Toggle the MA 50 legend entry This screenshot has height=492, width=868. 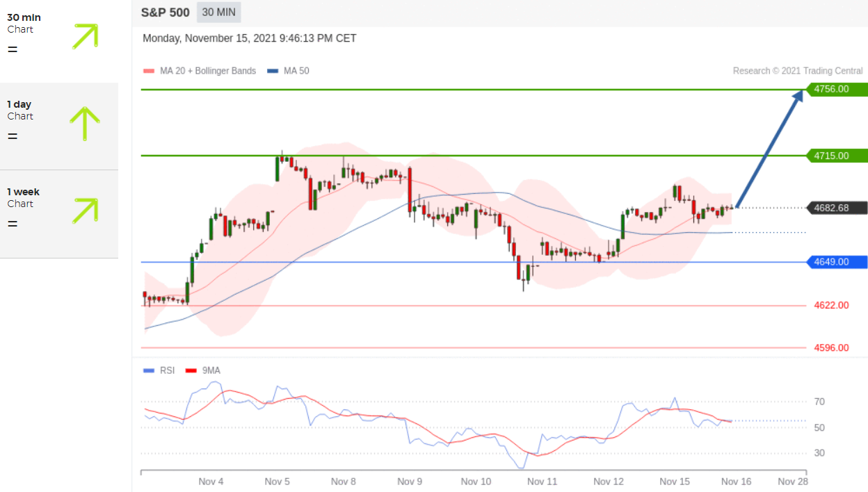[288, 71]
